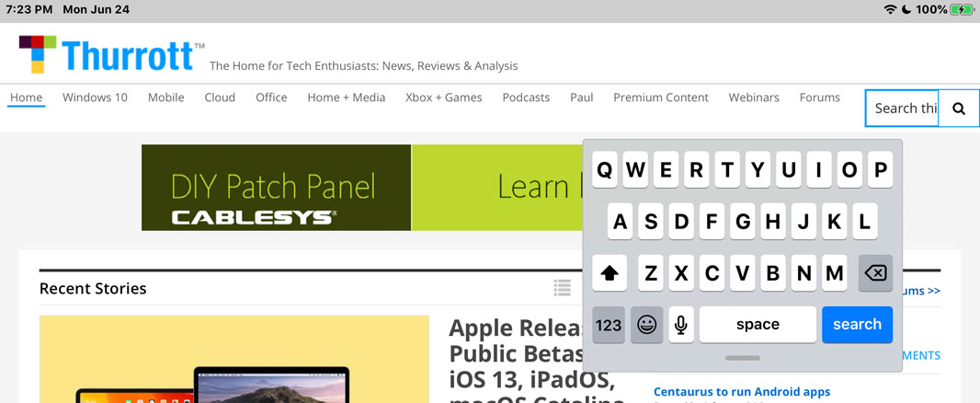Screen dimensions: 980x403
Task: Grab the floating keyboard handle bar
Action: point(743,358)
